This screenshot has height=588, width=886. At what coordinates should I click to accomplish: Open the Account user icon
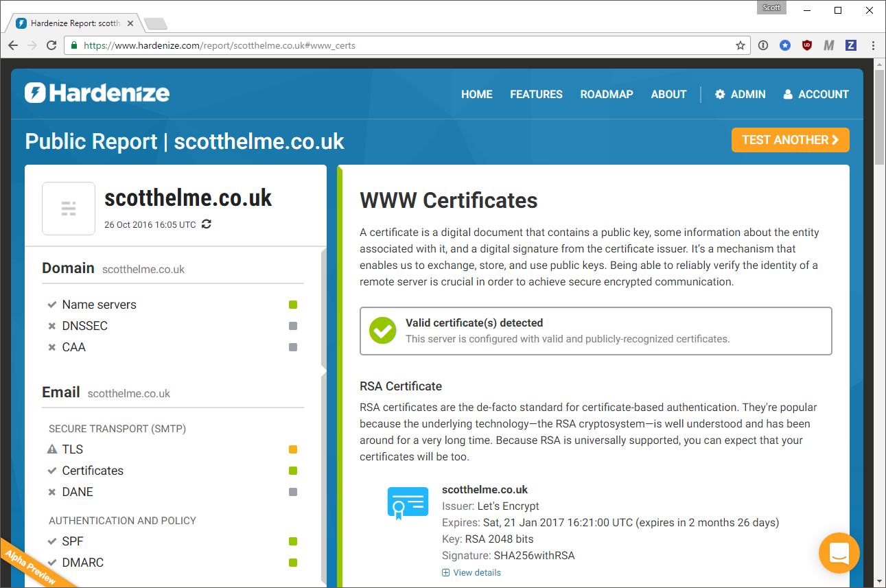point(788,94)
